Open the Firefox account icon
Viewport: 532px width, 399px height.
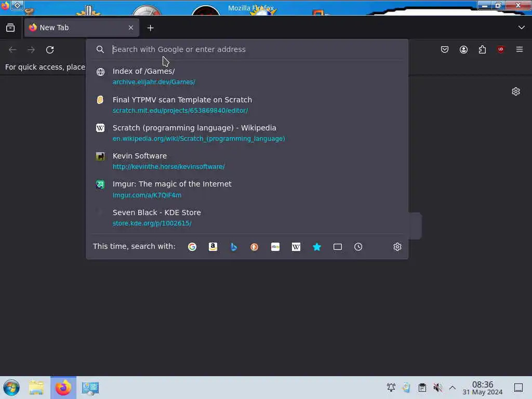coord(463,49)
